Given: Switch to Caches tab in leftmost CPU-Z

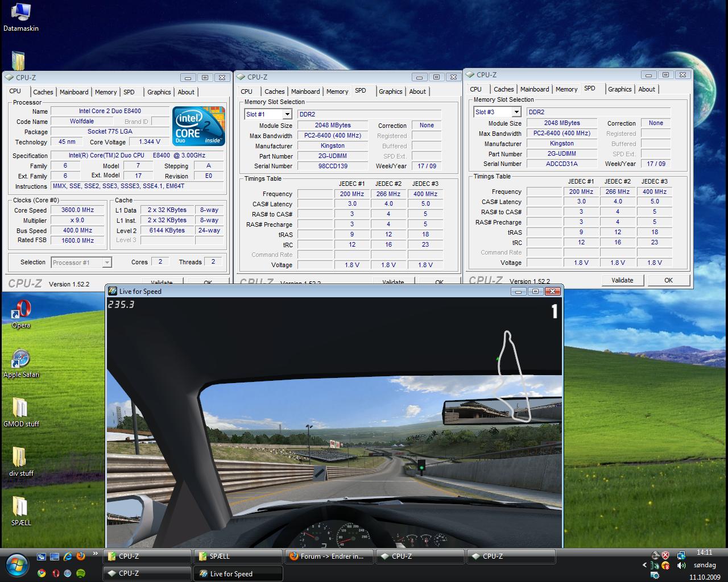Looking at the screenshot, I should (x=43, y=92).
